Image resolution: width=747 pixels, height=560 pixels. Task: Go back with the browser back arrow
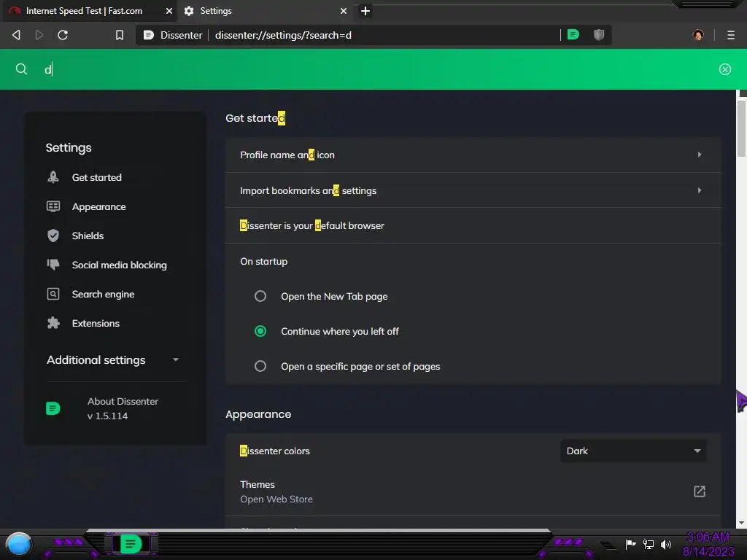pos(16,35)
